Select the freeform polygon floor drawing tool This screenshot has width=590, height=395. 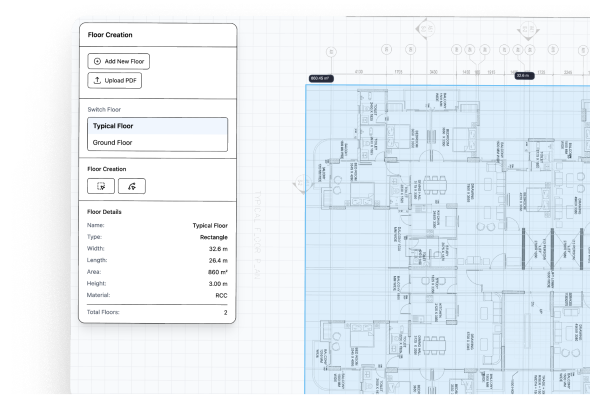click(x=132, y=186)
